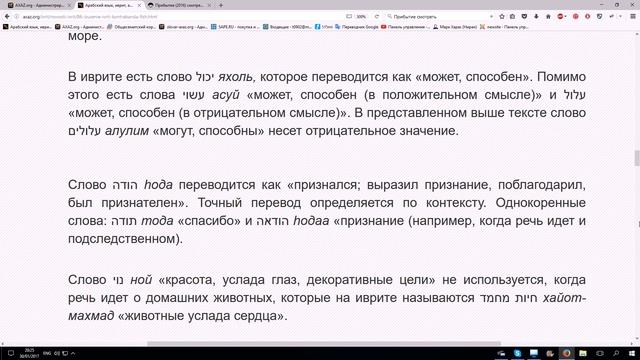The width and height of the screenshot is (640, 360).
Task: Open the AXAZ.org Администрирование bookmark
Action: tap(80, 27)
